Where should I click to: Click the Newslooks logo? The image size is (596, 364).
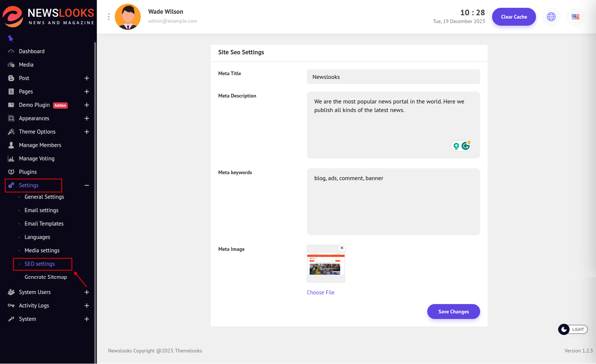pos(48,17)
